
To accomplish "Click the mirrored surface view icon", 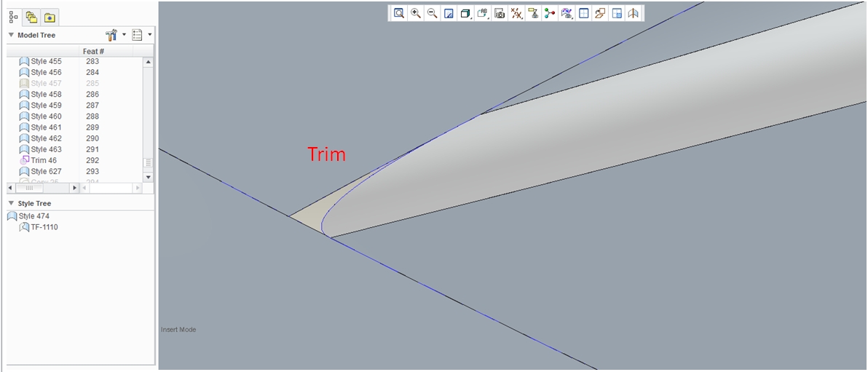I will pos(634,13).
